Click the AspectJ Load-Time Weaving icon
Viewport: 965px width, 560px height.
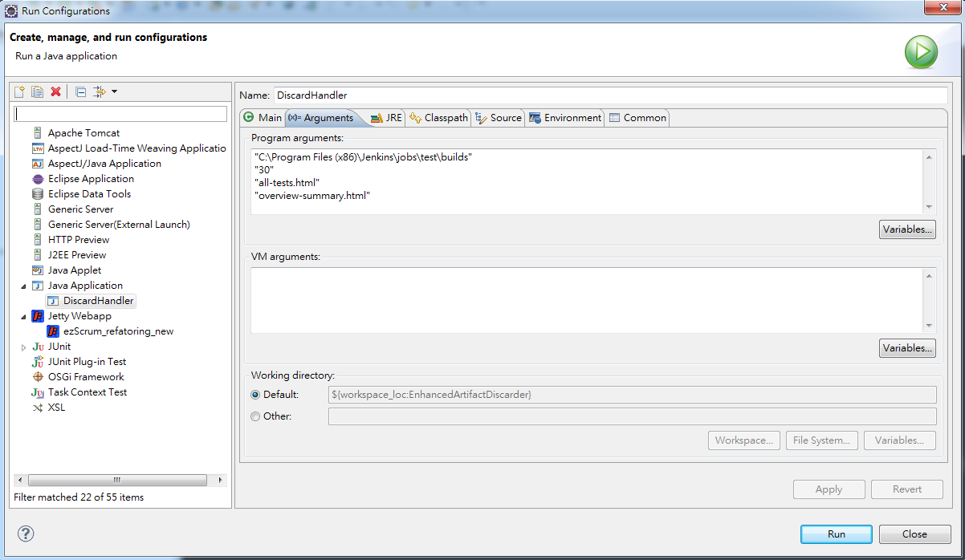(x=38, y=148)
